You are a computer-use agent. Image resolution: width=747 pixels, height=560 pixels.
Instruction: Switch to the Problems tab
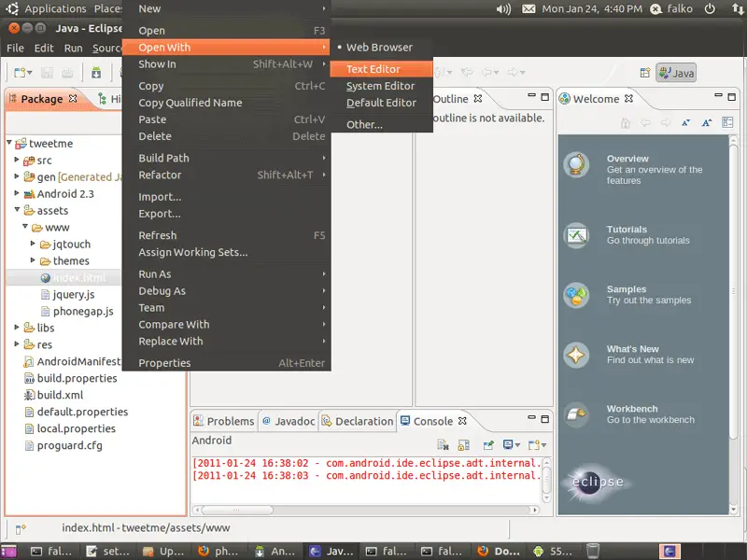coord(224,421)
